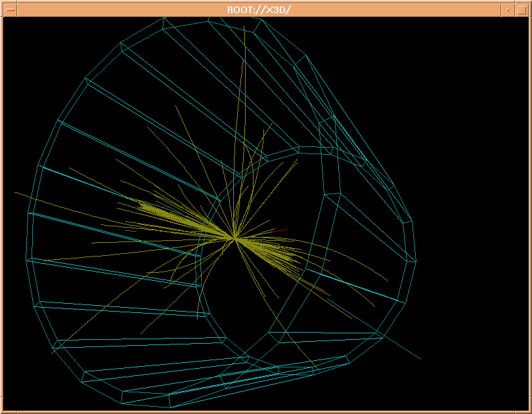Select the short red track near center
Viewport: 532px width, 414px height.
point(280,230)
